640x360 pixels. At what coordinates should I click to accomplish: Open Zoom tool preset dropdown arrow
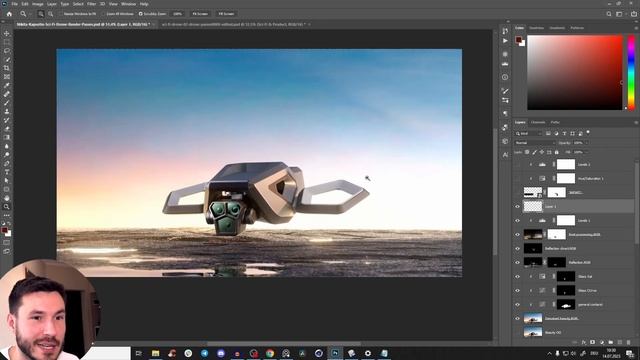(29, 14)
